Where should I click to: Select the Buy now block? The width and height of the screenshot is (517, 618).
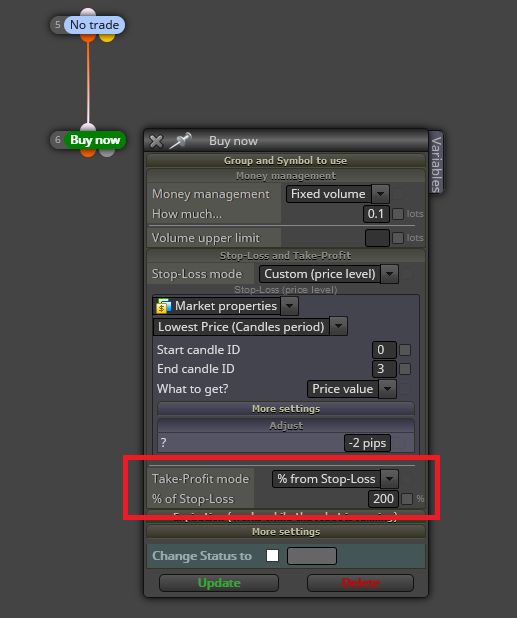(x=95, y=140)
